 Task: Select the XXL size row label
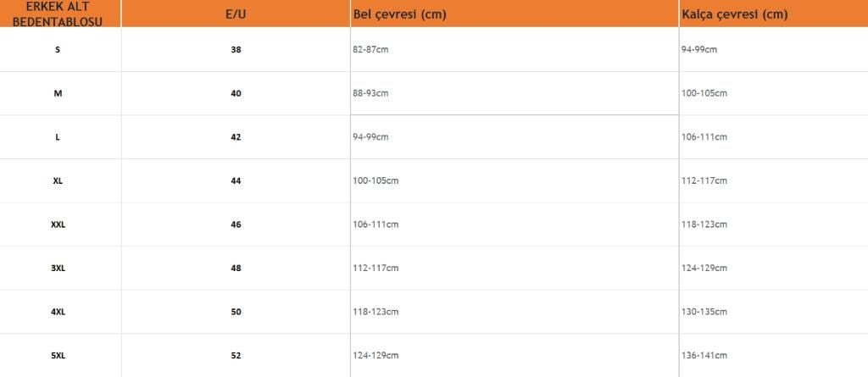click(x=58, y=225)
